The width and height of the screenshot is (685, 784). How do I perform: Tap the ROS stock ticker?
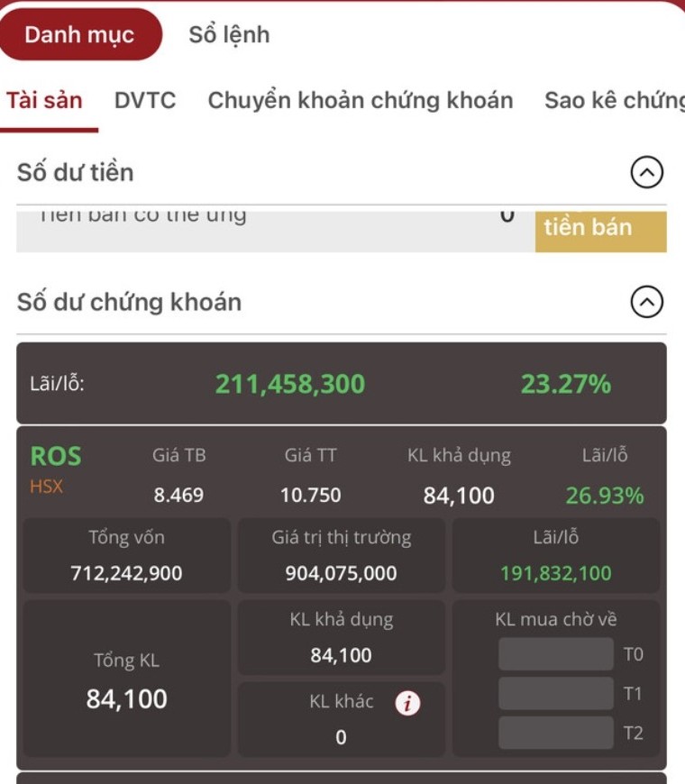coord(56,456)
